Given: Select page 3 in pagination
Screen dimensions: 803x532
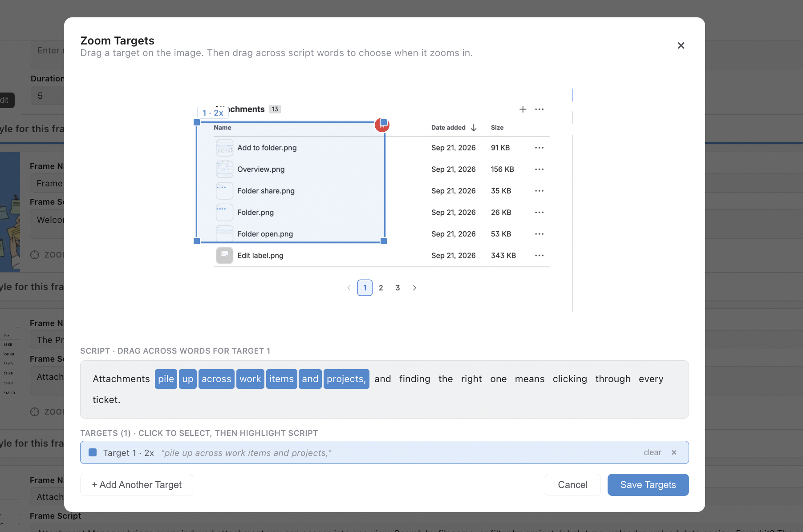Looking at the screenshot, I should 398,288.
